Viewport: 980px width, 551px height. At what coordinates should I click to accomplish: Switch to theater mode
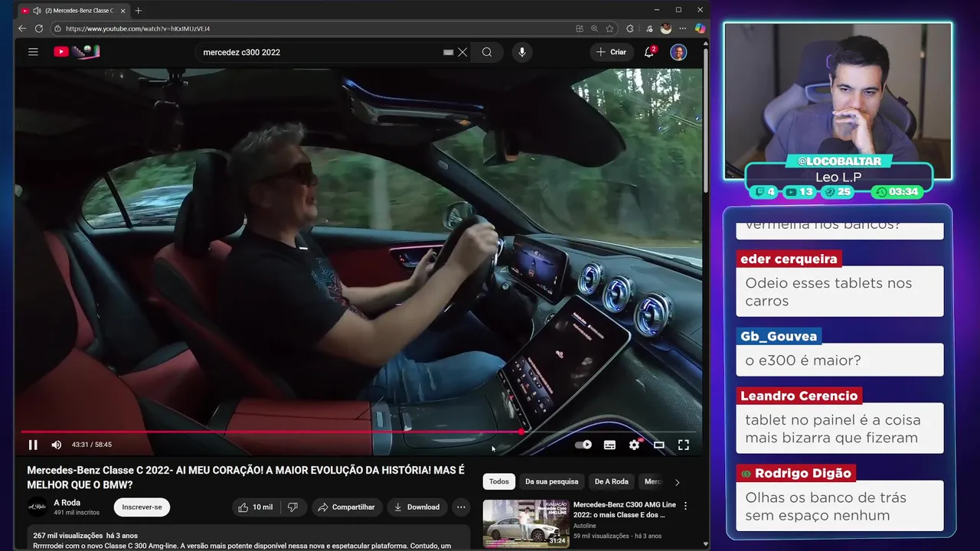(x=658, y=445)
